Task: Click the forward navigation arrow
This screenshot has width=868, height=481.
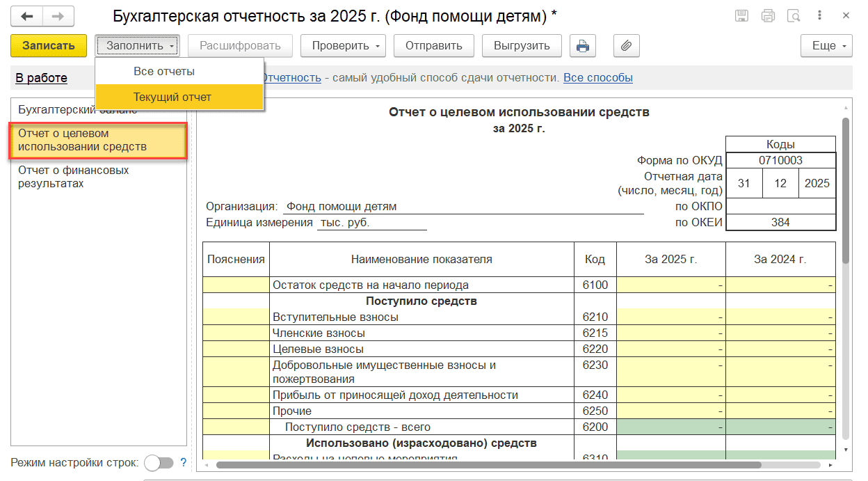Action: (58, 16)
